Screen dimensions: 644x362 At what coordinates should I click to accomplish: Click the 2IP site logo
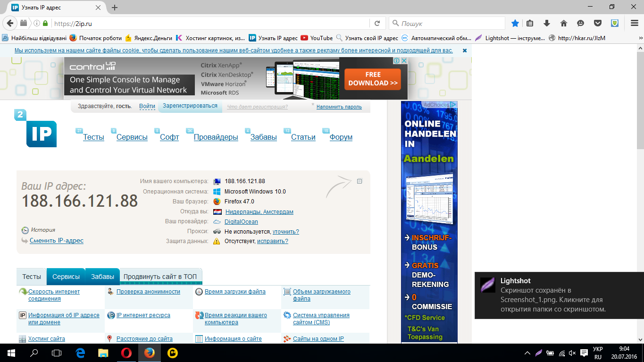click(x=36, y=128)
